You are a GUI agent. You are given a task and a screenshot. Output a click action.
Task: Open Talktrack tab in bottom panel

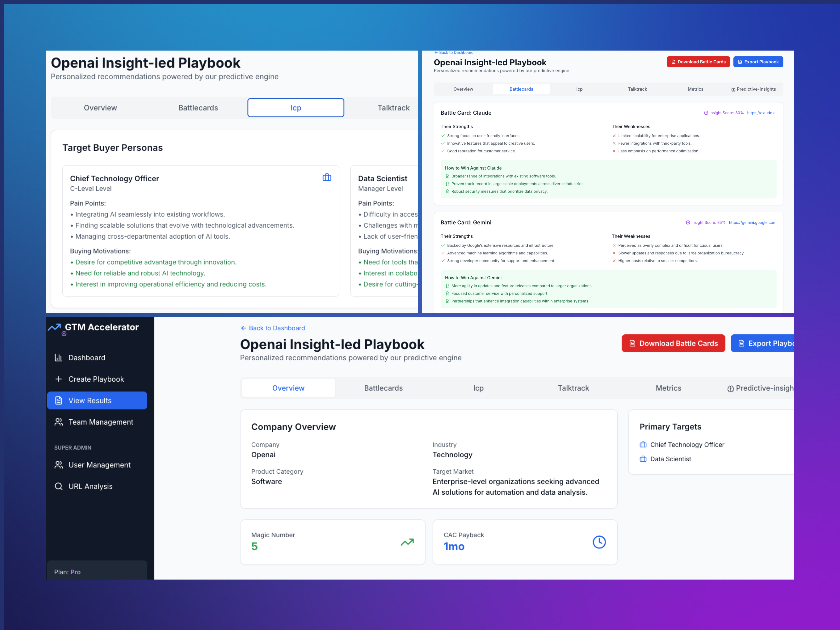point(573,388)
